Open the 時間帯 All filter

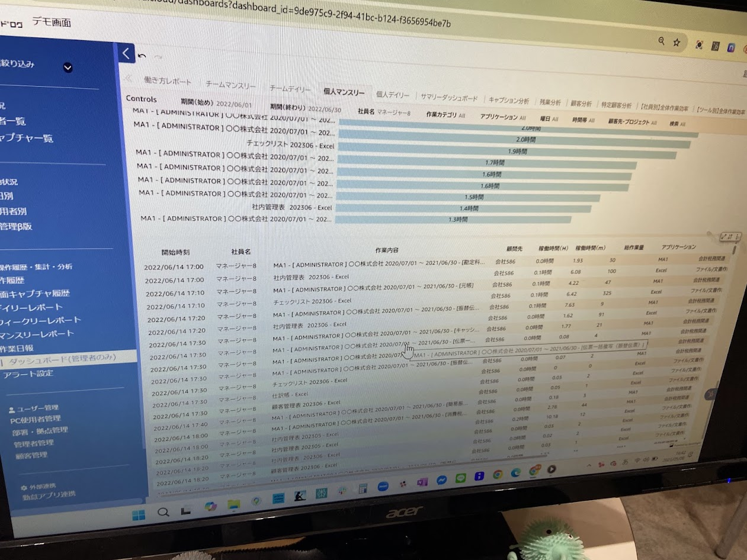coord(584,120)
